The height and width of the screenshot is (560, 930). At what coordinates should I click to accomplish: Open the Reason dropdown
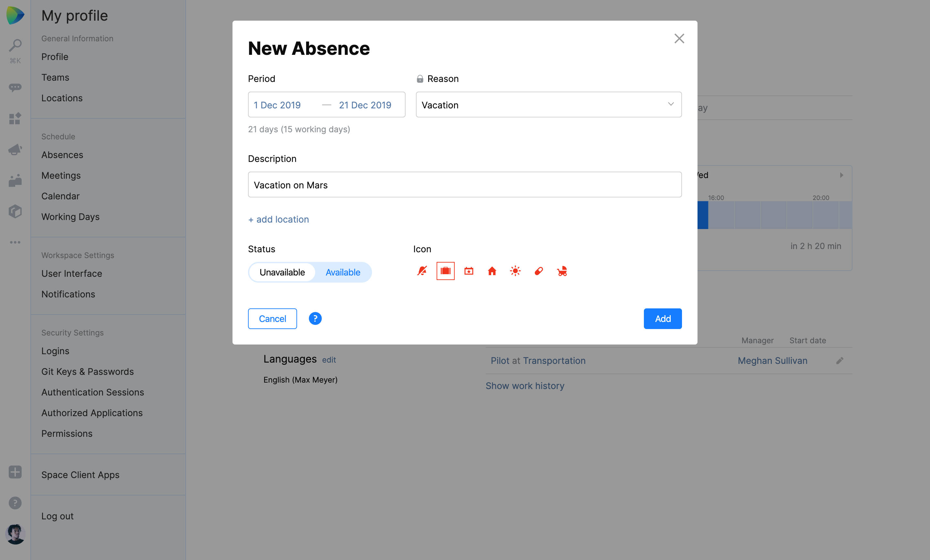point(548,105)
